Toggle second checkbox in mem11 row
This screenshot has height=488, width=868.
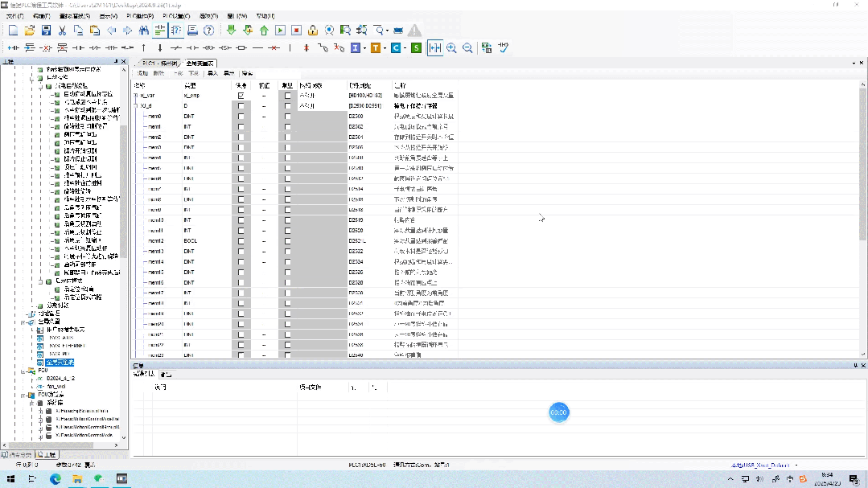(x=287, y=230)
